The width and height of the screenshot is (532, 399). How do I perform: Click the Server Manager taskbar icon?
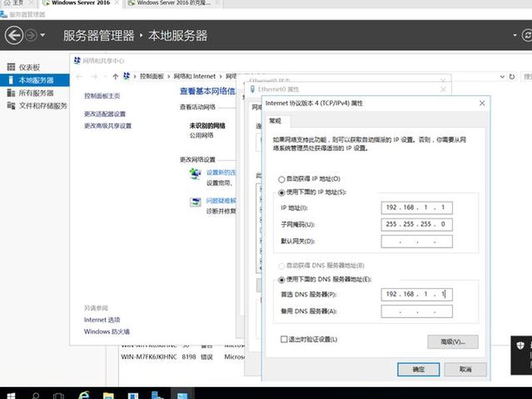[x=158, y=394]
